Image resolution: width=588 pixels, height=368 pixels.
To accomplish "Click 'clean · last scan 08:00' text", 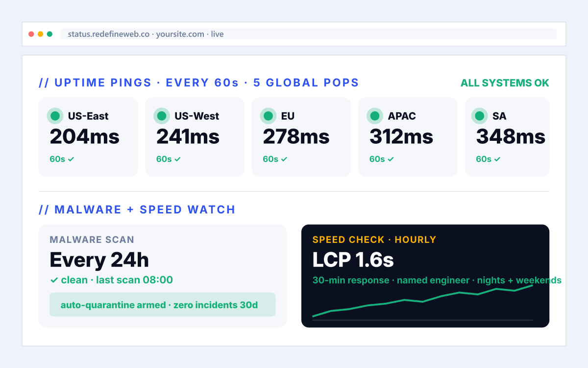I will coord(117,280).
